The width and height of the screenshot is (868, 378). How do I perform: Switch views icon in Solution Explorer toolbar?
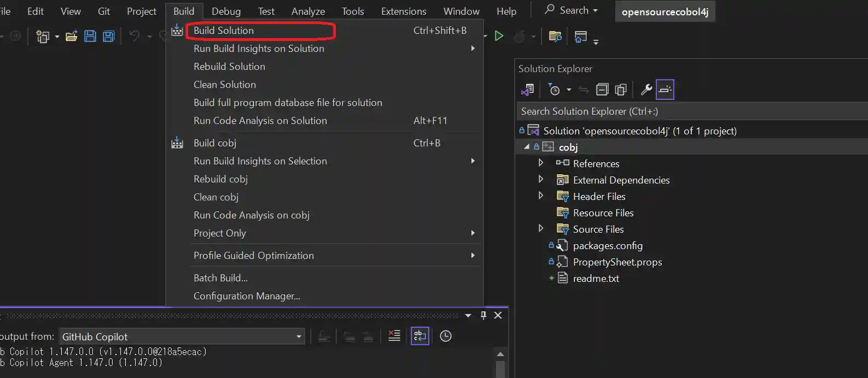coord(528,90)
